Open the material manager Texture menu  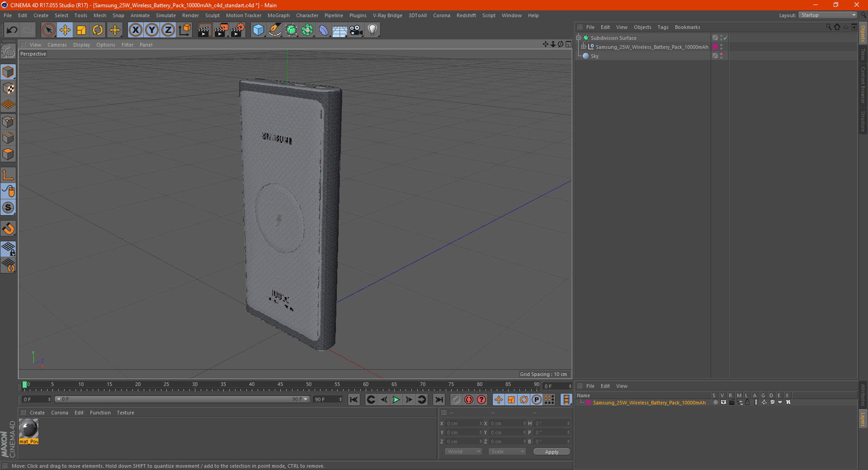pyautogui.click(x=126, y=413)
